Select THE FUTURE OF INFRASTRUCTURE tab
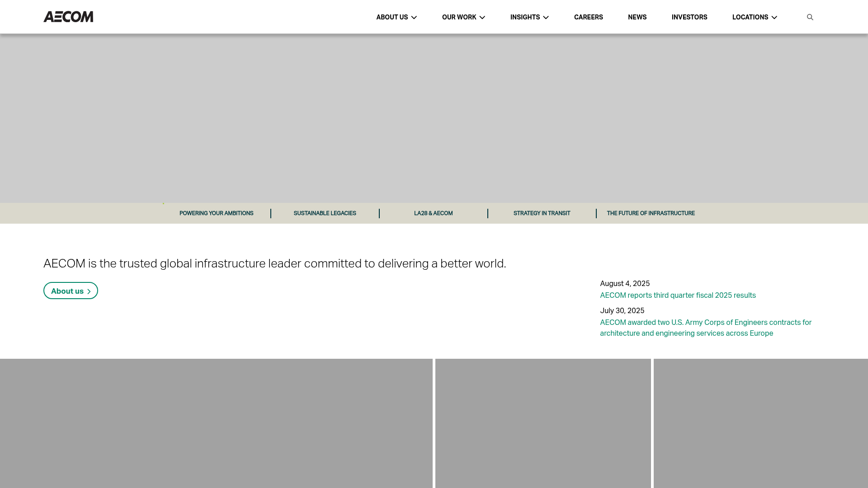The width and height of the screenshot is (868, 488). [x=650, y=213]
